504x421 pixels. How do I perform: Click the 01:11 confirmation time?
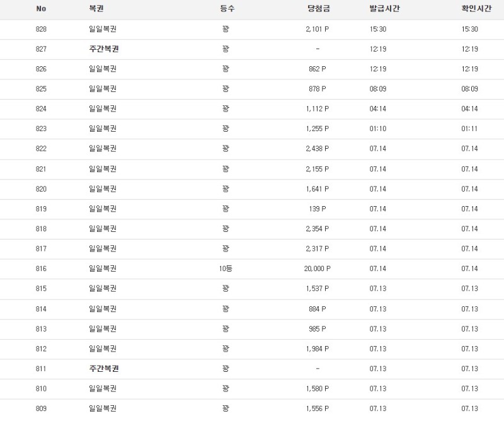click(x=469, y=129)
